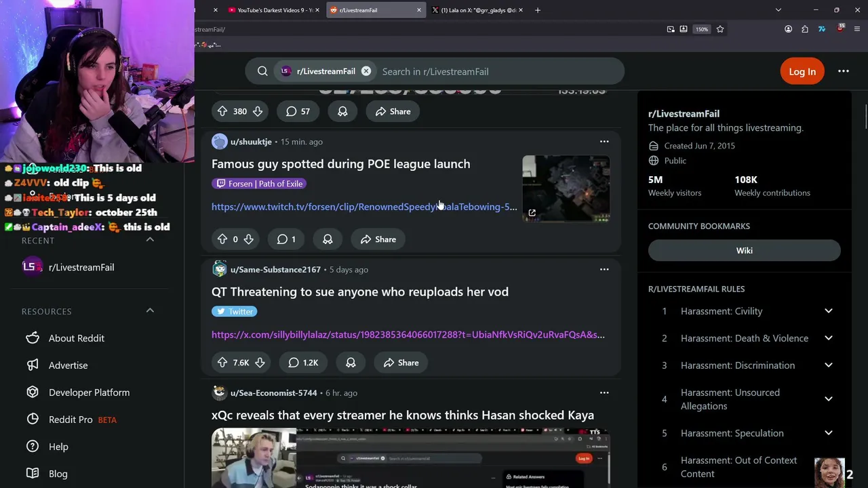The image size is (868, 488).
Task: Downvote the QT Threatening to sue post
Action: click(x=260, y=363)
